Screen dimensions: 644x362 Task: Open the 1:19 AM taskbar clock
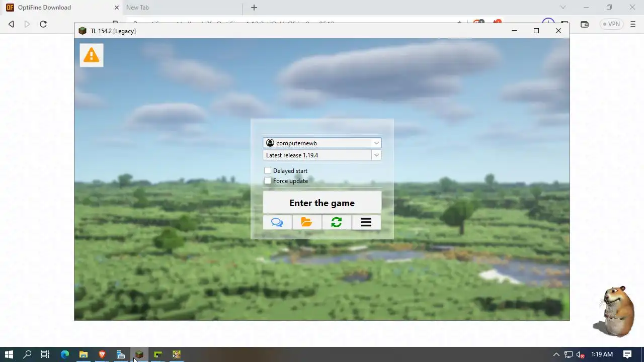click(x=602, y=354)
